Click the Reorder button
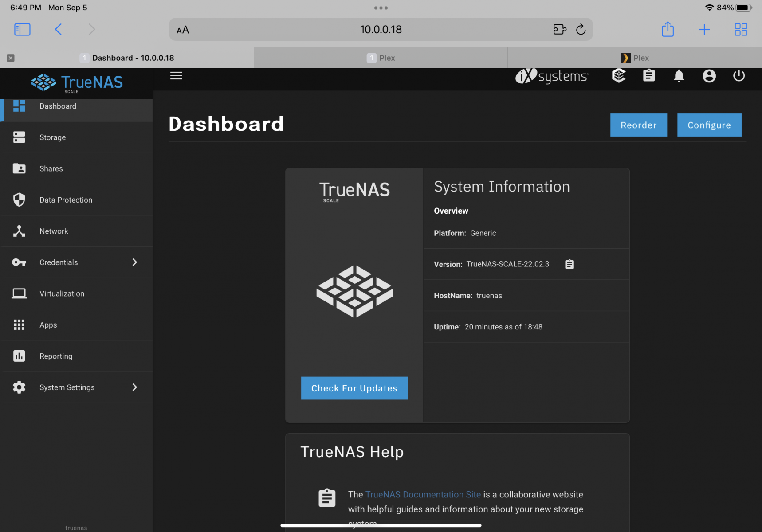This screenshot has height=532, width=762. point(639,125)
